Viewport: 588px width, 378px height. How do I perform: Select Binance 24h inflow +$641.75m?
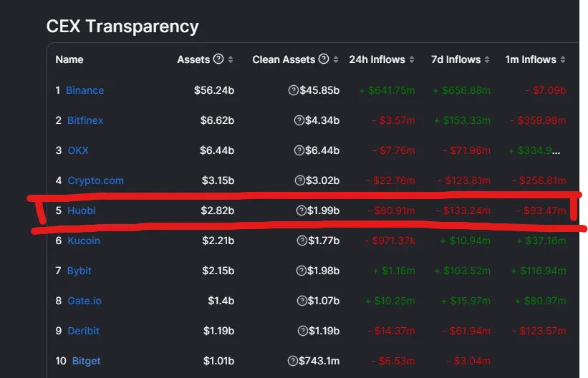pos(387,90)
